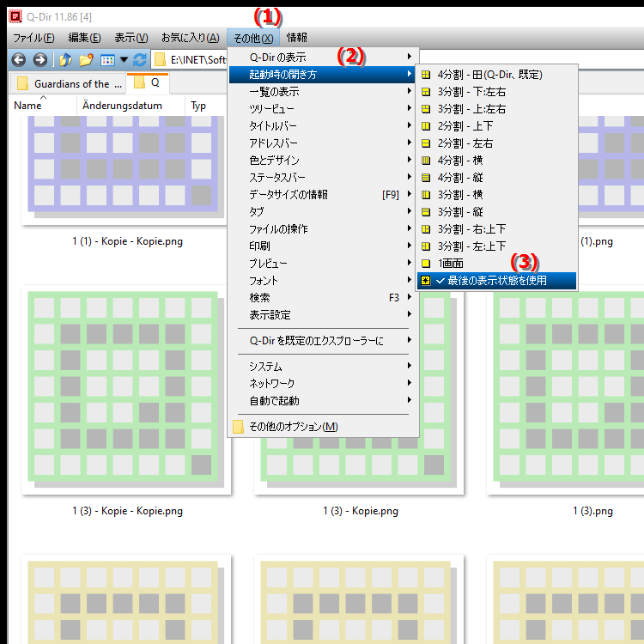Click the icon beside 3分割 - 上:左右
The height and width of the screenshot is (644, 644).
pyautogui.click(x=426, y=109)
